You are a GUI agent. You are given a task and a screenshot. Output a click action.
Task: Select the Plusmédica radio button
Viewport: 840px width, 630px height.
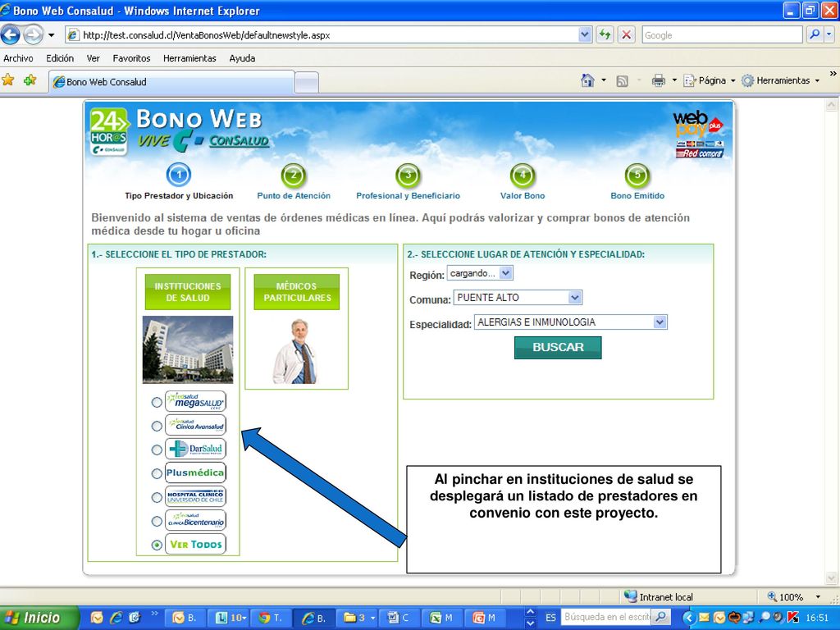(x=157, y=473)
